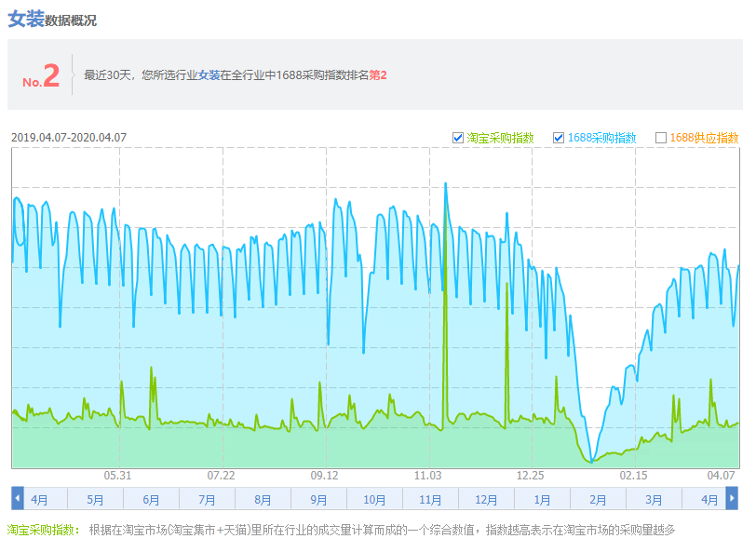Viewport: 756px width, 539px height.
Task: Go to 1月 on the timeline
Action: (x=542, y=500)
